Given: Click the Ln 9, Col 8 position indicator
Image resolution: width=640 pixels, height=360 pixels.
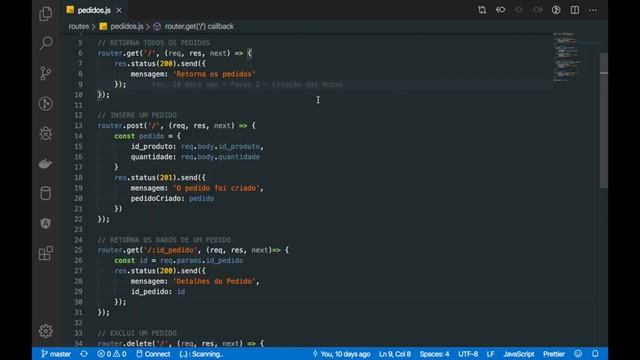Looking at the screenshot, I should click(395, 354).
